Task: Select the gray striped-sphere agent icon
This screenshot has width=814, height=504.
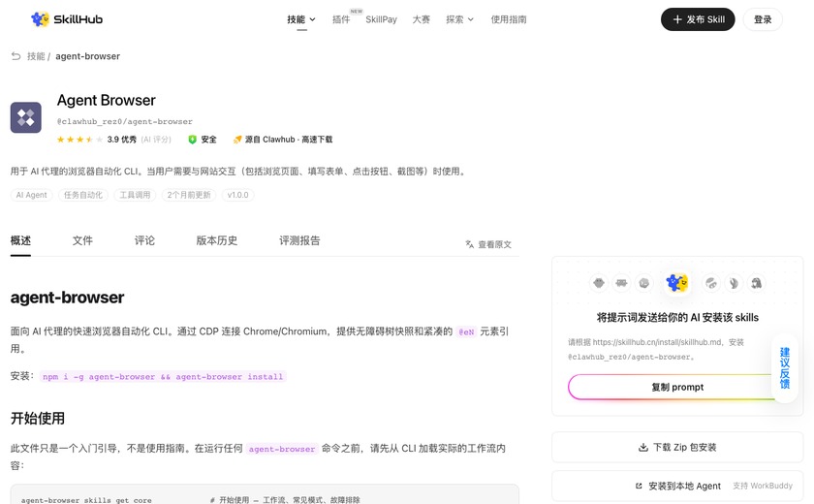Action: [710, 283]
